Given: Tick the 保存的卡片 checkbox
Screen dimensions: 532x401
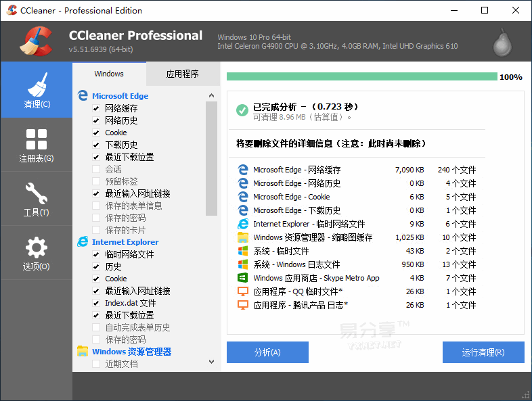Looking at the screenshot, I should [x=96, y=230].
